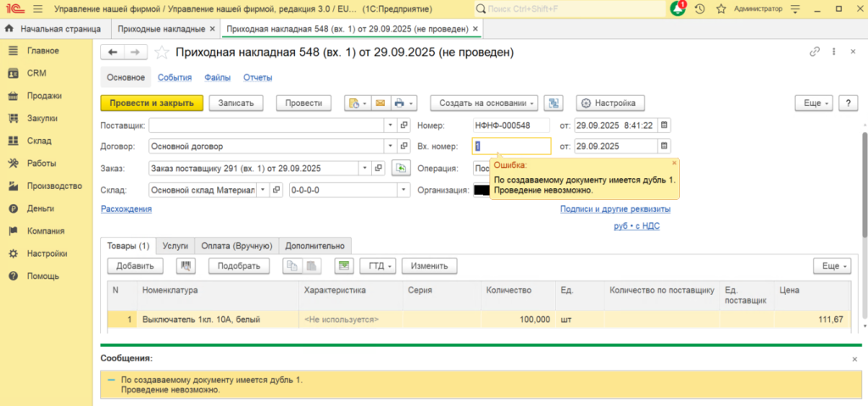This screenshot has width=868, height=406.
Task: Click the barcode scanner icon in Товары toolbar
Action: point(186,266)
